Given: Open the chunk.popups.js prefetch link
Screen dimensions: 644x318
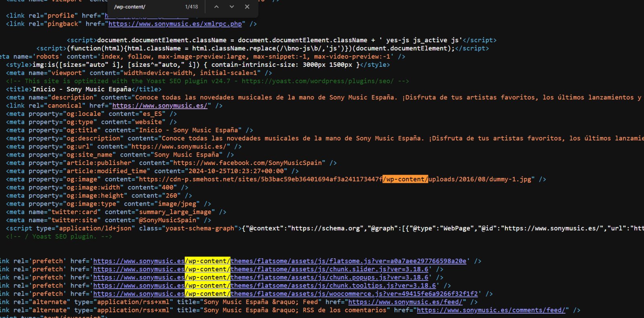Looking at the screenshot, I should click(261, 278).
